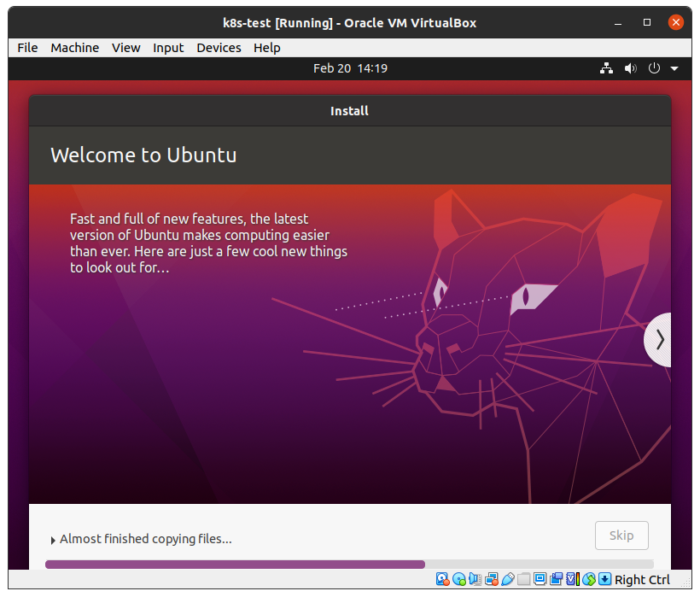Advance slideshow with the next arrow
The height and width of the screenshot is (597, 700).
click(x=659, y=340)
